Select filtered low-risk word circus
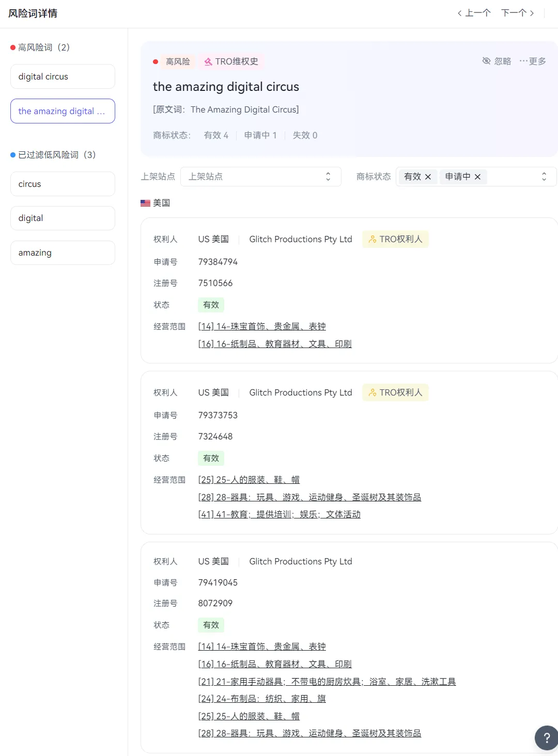Screen dimensions: 558x756 (x=63, y=184)
